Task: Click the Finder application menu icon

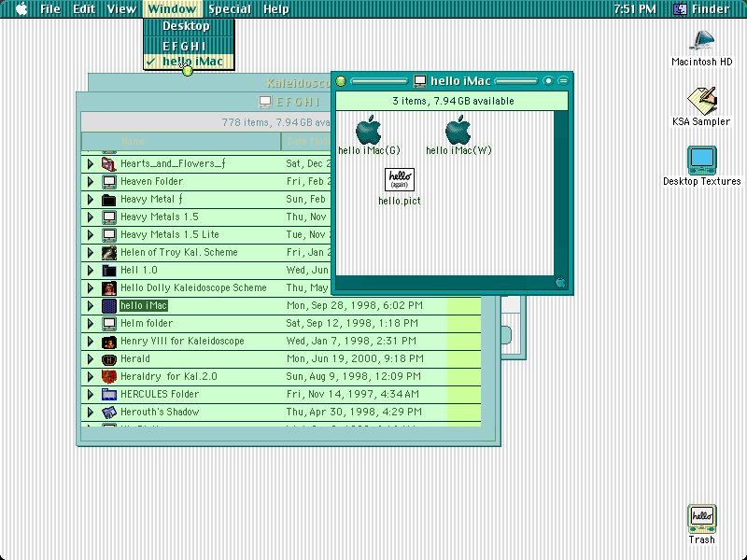Action: [680, 9]
